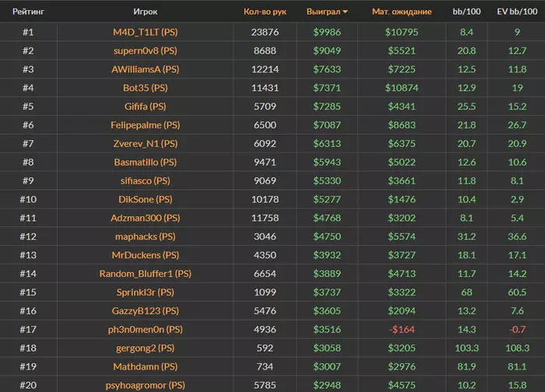Sort by EV bb/100 column header
The width and height of the screenshot is (545, 392).
517,12
